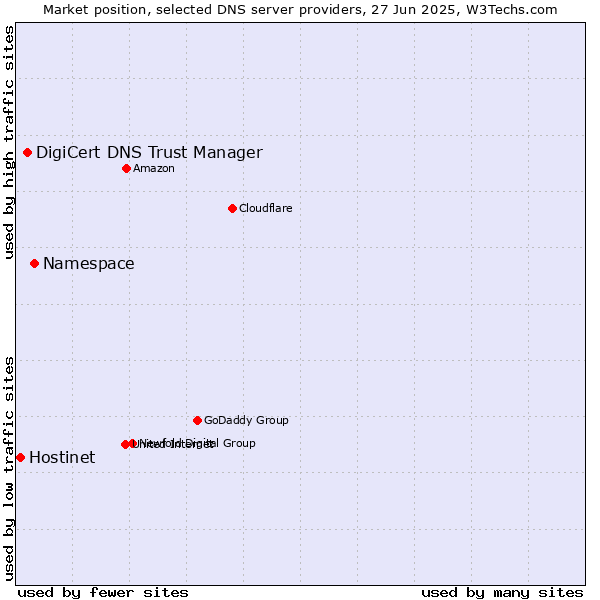Click the 'used by high traffic sites' axis label
The height and width of the screenshot is (600, 600).
9,142
